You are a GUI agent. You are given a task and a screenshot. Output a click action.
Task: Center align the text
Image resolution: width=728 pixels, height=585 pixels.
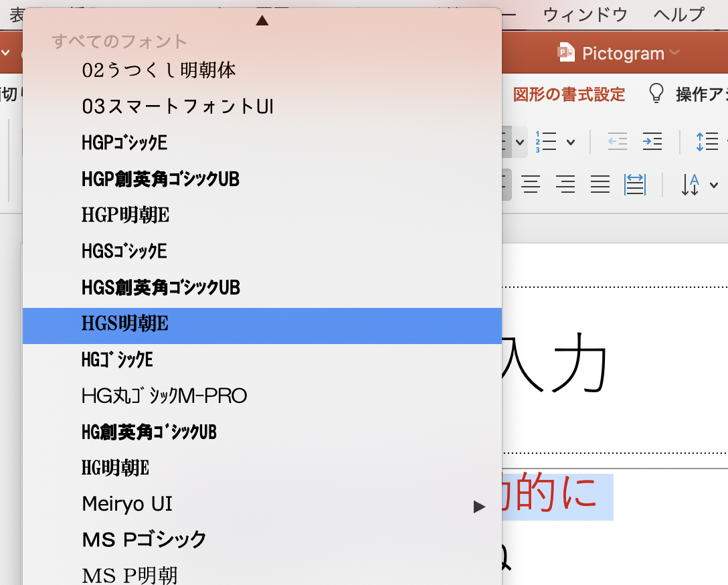coord(530,184)
